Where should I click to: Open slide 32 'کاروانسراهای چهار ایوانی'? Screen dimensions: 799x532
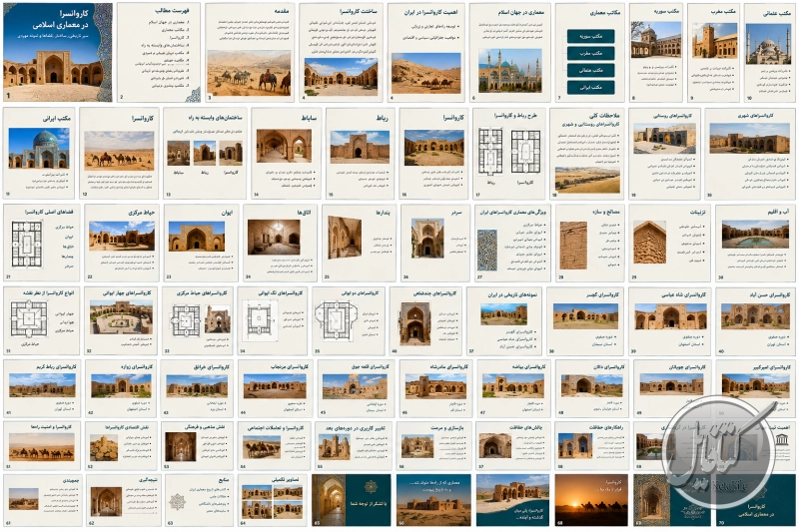(121, 320)
